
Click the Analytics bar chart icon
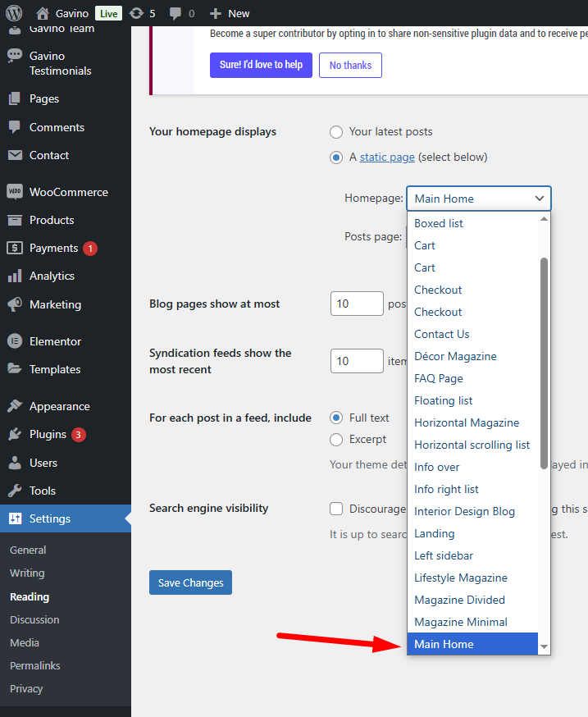click(15, 276)
